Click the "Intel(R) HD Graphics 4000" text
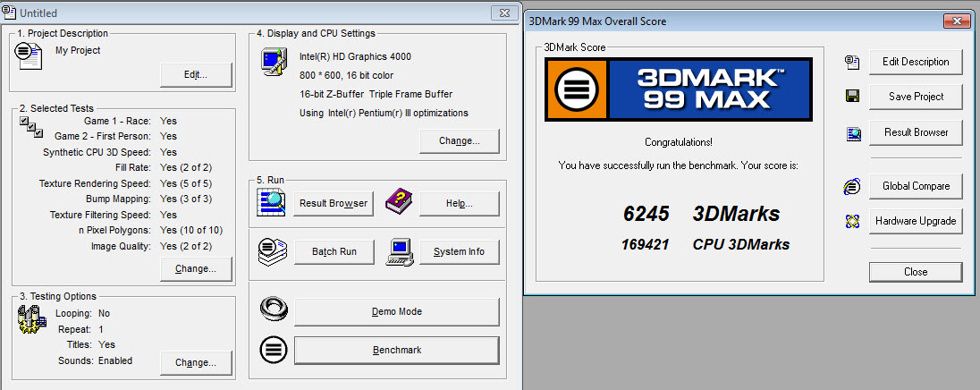This screenshot has width=980, height=390. click(x=355, y=57)
